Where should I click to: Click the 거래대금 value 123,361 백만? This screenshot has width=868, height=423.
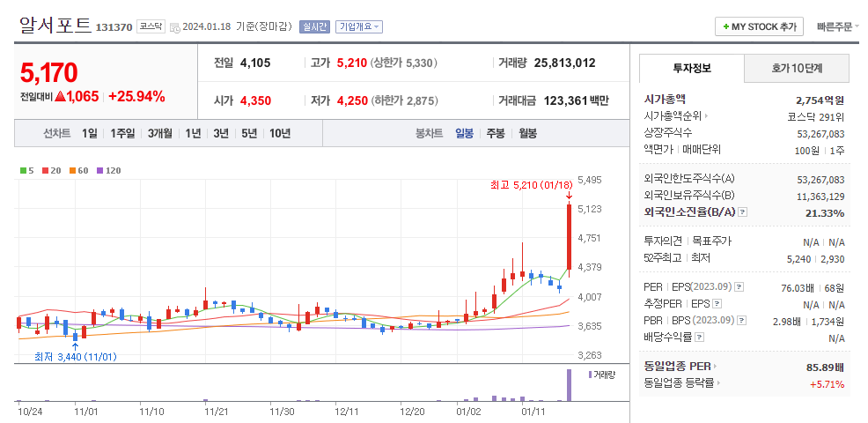point(577,100)
